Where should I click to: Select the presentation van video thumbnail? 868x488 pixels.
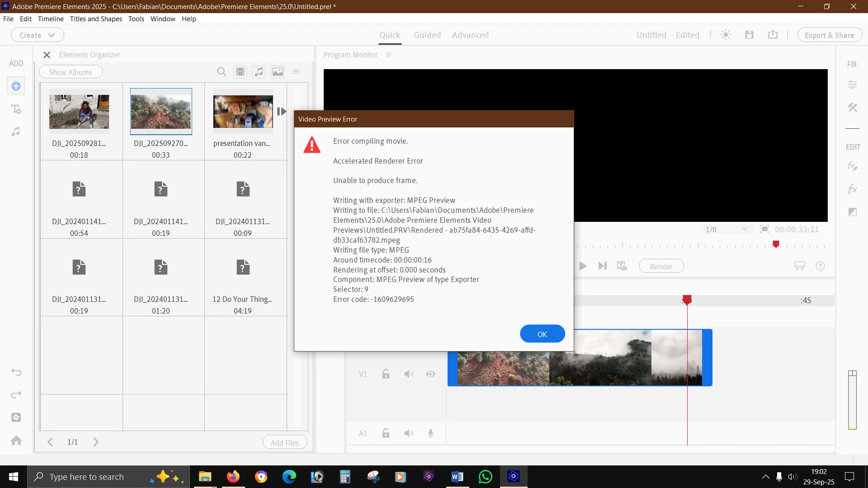coord(243,111)
